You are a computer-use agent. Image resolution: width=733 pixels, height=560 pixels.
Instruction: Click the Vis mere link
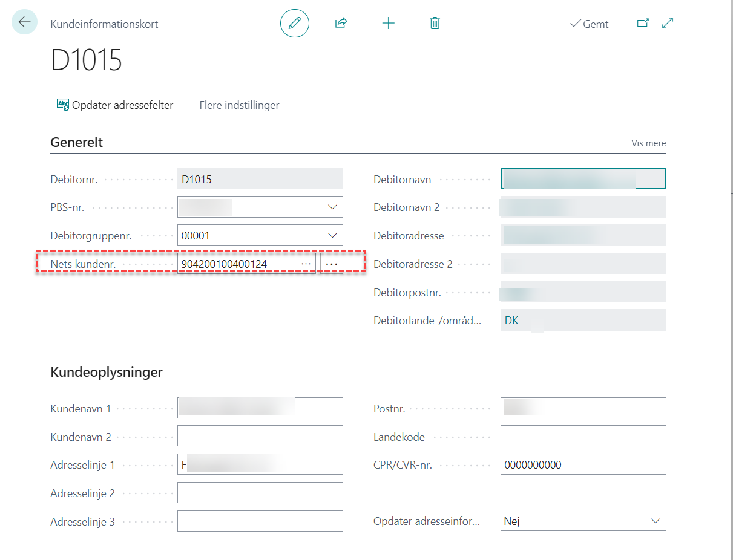point(648,143)
